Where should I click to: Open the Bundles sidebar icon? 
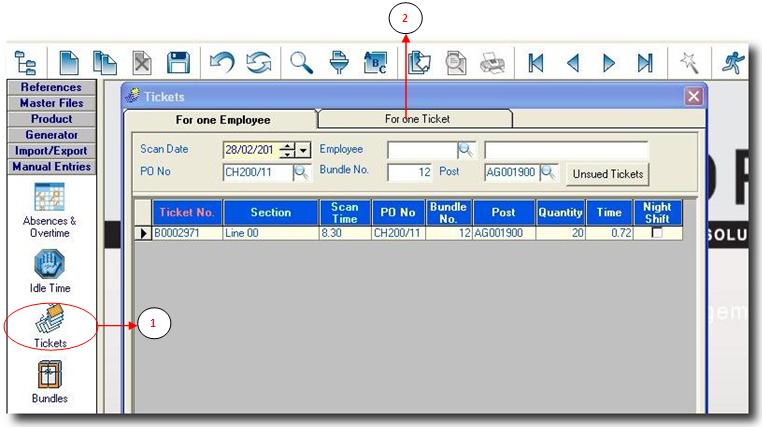50,380
